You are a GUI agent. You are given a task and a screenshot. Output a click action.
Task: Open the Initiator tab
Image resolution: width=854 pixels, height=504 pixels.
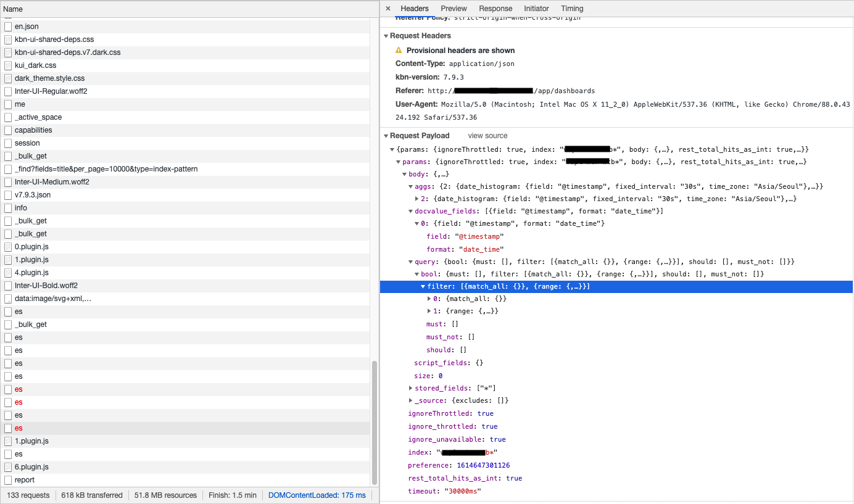coord(536,9)
